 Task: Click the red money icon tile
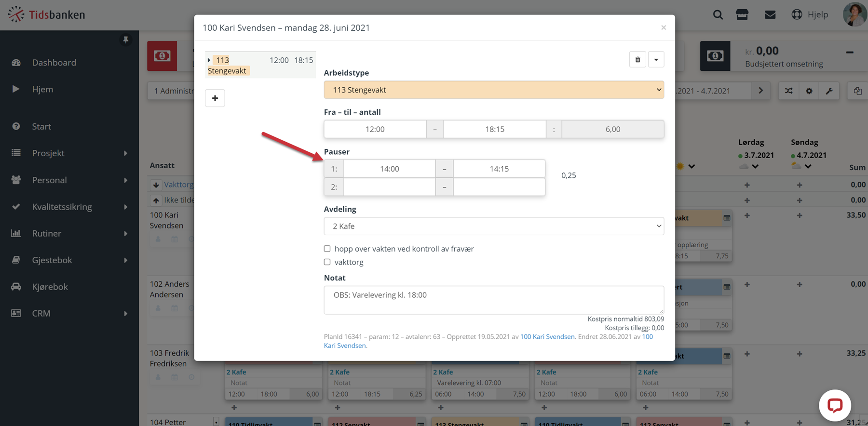162,56
